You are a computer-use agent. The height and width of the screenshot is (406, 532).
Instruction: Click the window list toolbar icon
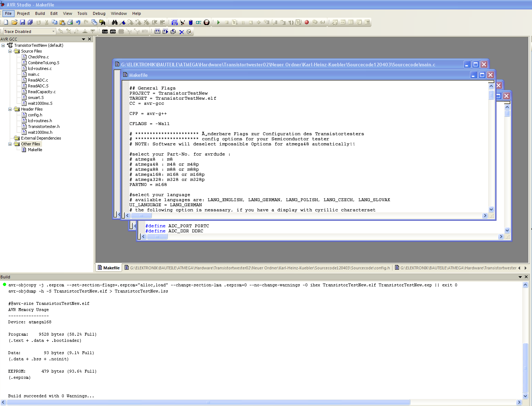[x=94, y=22]
